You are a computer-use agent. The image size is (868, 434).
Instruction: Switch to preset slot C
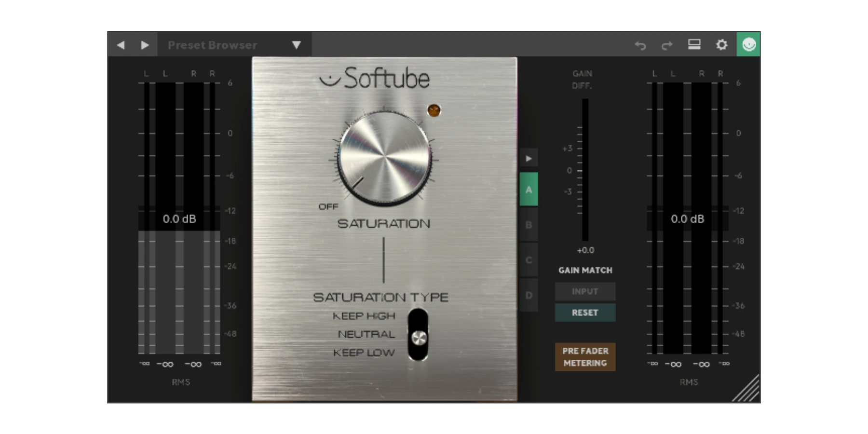point(529,260)
